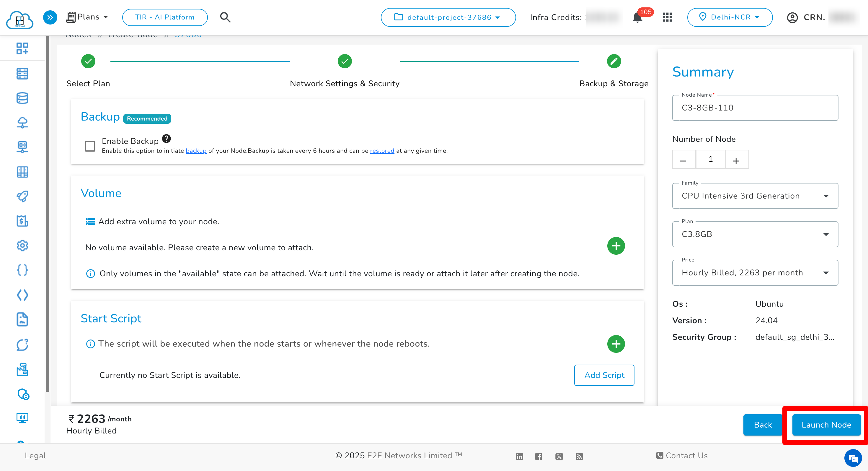The width and height of the screenshot is (868, 471).
Task: Select the billing invoice icon in sidebar
Action: [x=22, y=221]
